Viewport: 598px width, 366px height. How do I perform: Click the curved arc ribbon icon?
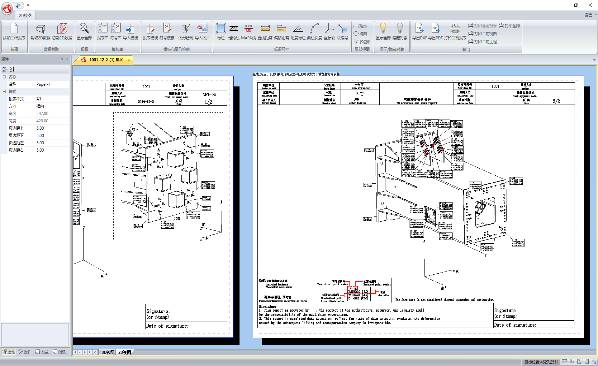click(x=314, y=29)
